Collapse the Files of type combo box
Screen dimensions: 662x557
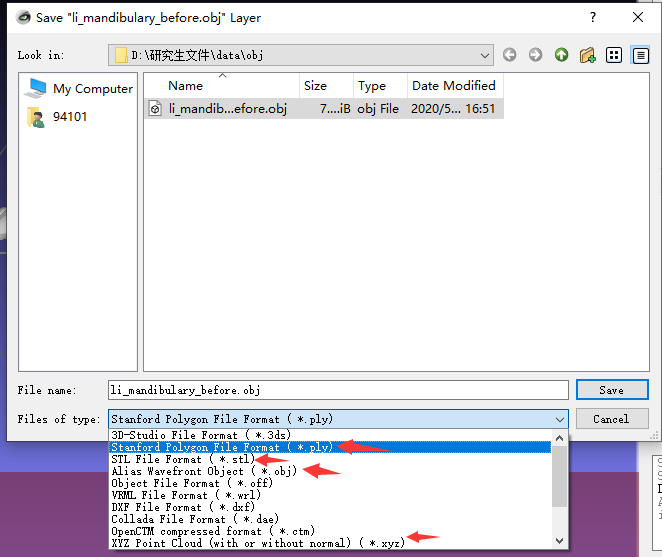click(x=338, y=419)
